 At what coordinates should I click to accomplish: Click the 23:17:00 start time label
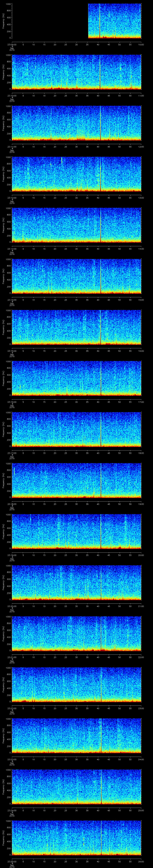coord(12,453)
